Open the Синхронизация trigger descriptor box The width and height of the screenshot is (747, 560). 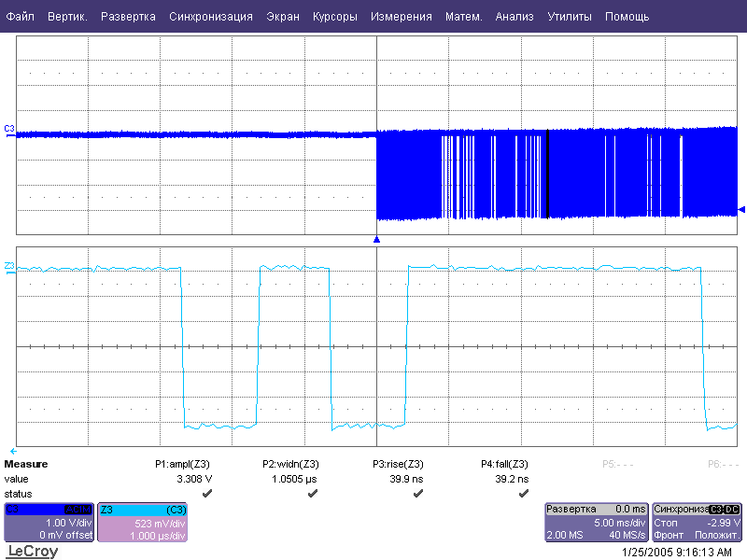698,523
